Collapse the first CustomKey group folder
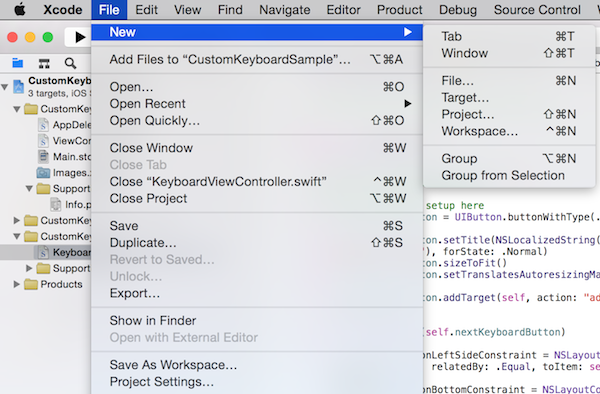Screen dimensions: 600x394 click(x=17, y=109)
